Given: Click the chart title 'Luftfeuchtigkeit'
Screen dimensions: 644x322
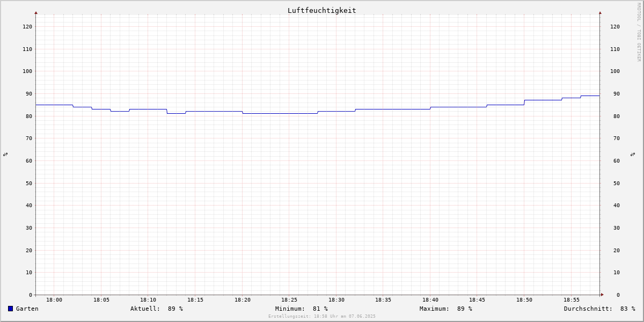Looking at the screenshot, I should [322, 10].
